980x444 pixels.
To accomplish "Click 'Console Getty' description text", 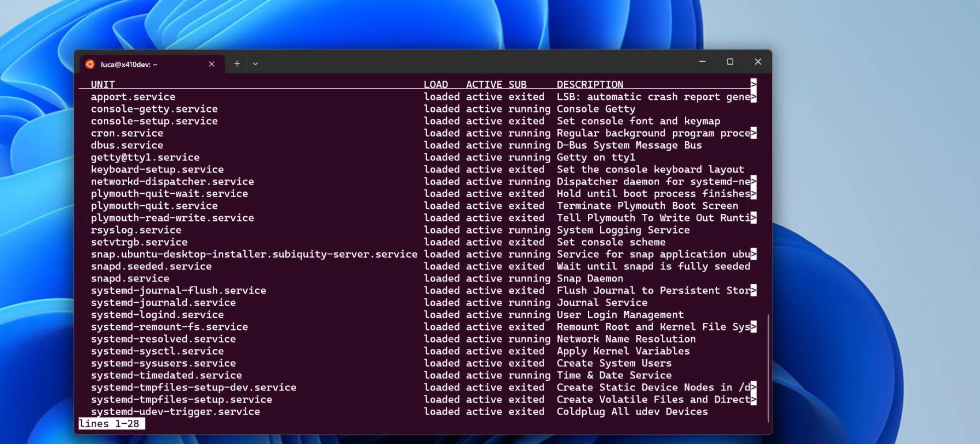I will [596, 109].
